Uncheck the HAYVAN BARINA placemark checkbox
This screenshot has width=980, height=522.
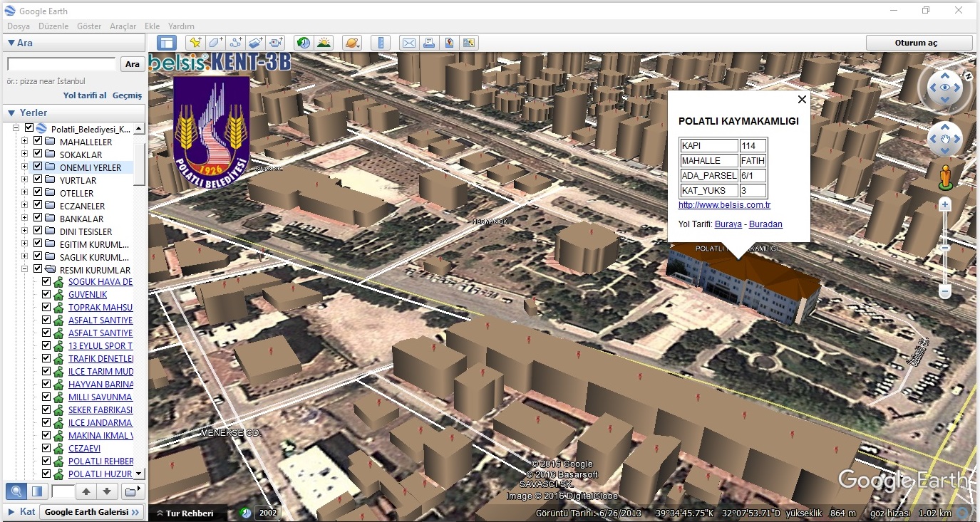pyautogui.click(x=46, y=384)
